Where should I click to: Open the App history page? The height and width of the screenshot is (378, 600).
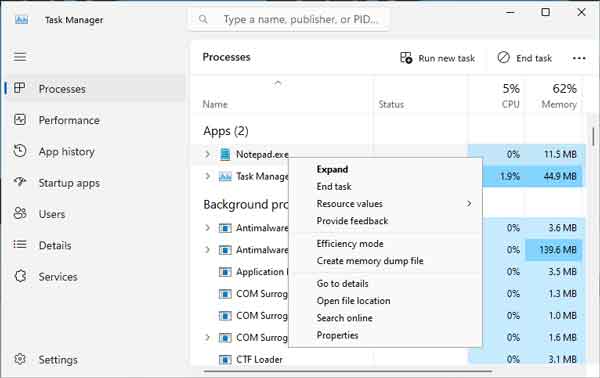[67, 152]
